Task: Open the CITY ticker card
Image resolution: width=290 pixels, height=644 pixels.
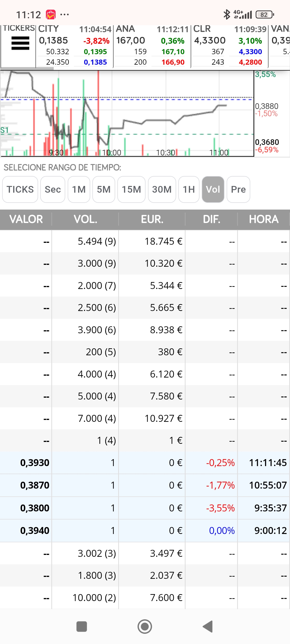Action: (74, 46)
